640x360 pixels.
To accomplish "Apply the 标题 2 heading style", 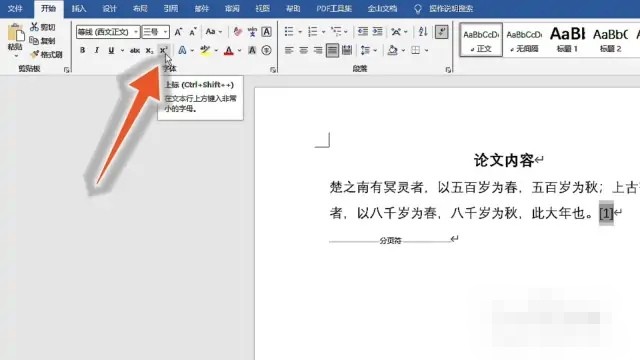I will (611, 40).
